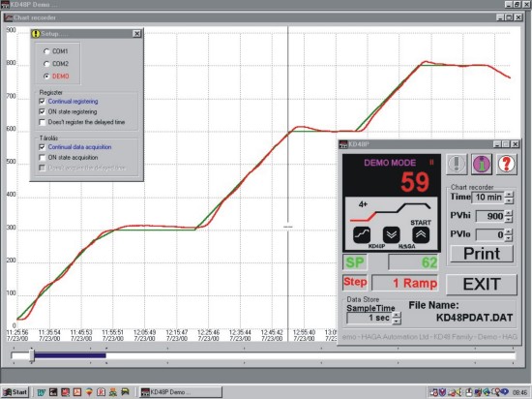Click the 12:55:40 time axis label
This screenshot has width=532, height=399.
[304, 332]
